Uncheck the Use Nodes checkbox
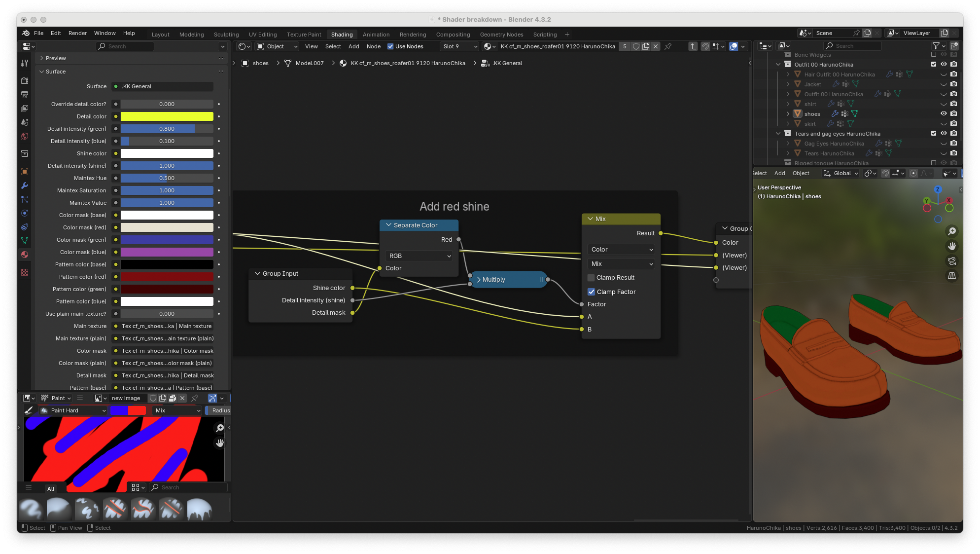Image resolution: width=980 pixels, height=554 pixels. point(390,46)
